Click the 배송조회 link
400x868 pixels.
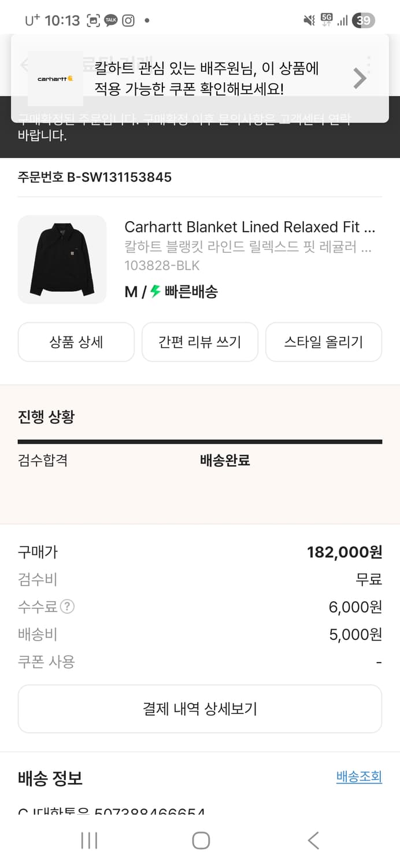[359, 777]
